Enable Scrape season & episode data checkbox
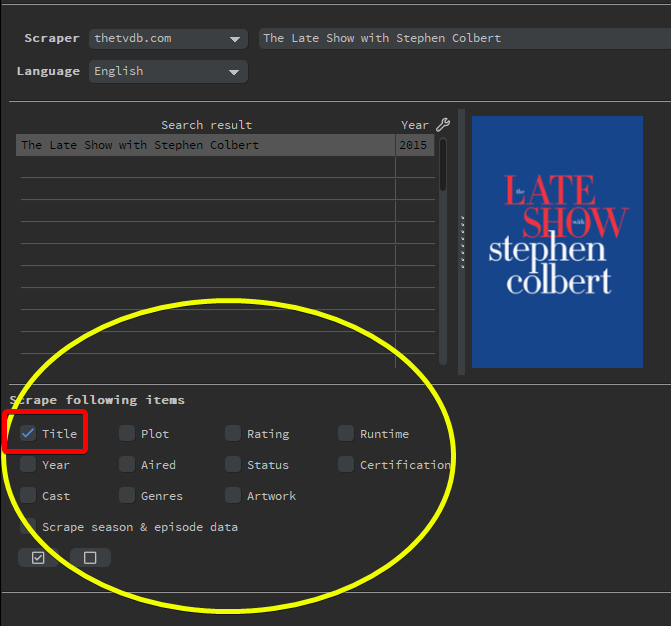671x626 pixels. click(28, 526)
